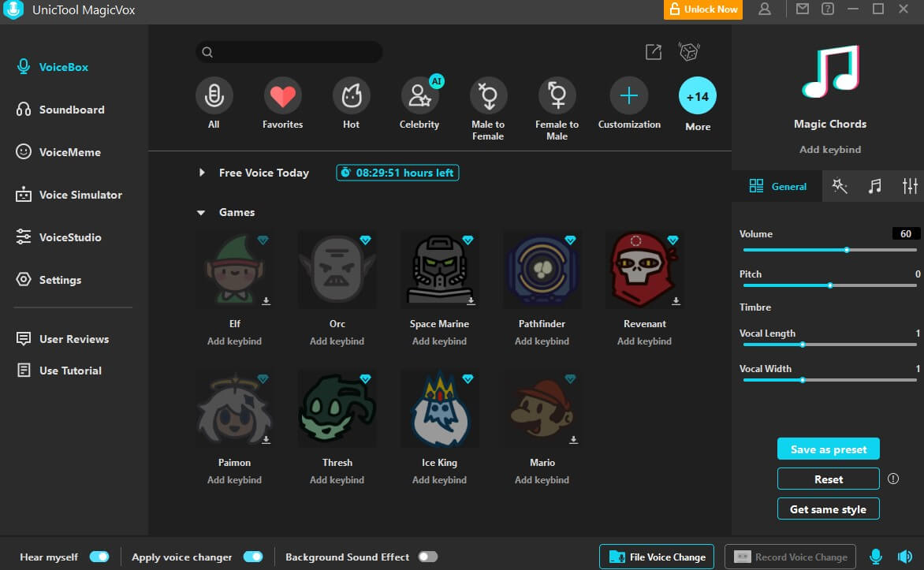Viewport: 924px width, 570px height.
Task: Click Save as preset
Action: coord(829,449)
